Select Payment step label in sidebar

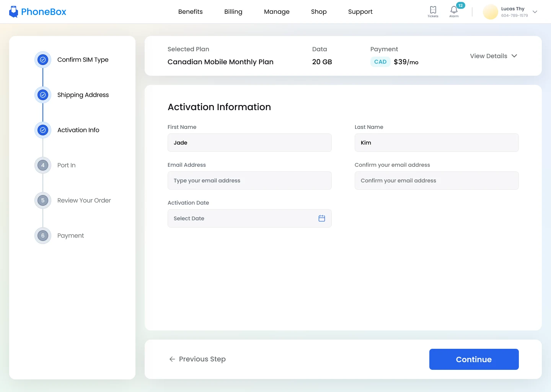[71, 236]
